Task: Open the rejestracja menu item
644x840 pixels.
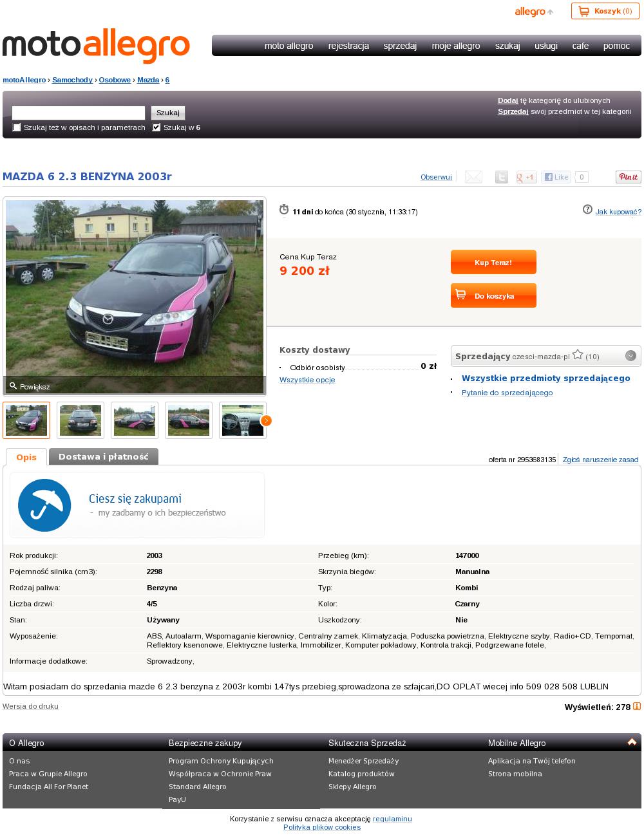Action: (348, 46)
